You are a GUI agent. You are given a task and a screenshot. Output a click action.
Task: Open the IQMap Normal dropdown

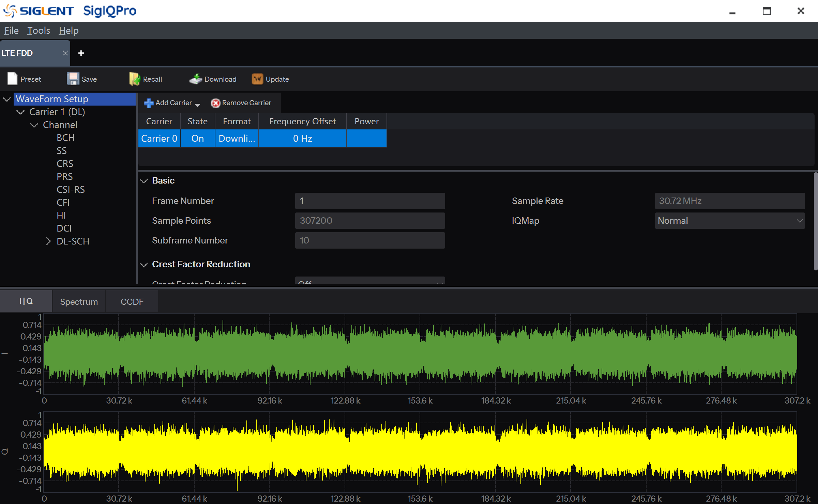pos(729,221)
